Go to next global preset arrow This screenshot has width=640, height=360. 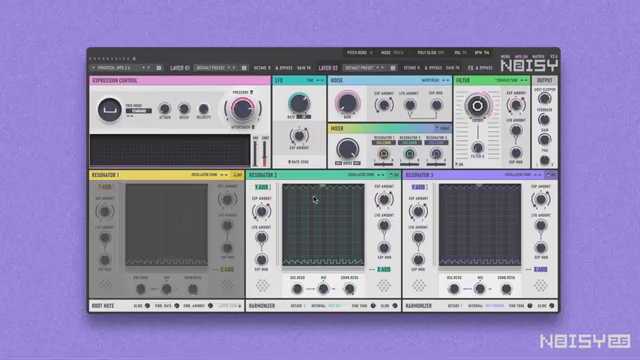[x=149, y=68]
